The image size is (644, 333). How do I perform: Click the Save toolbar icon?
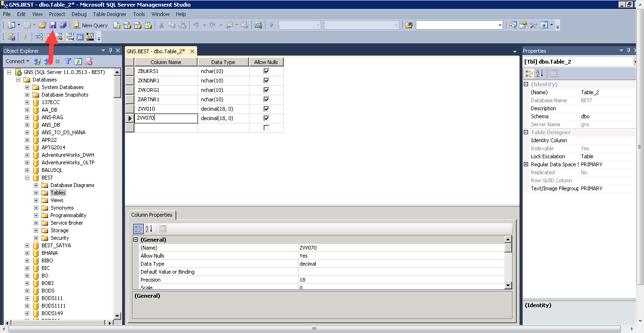[53, 24]
